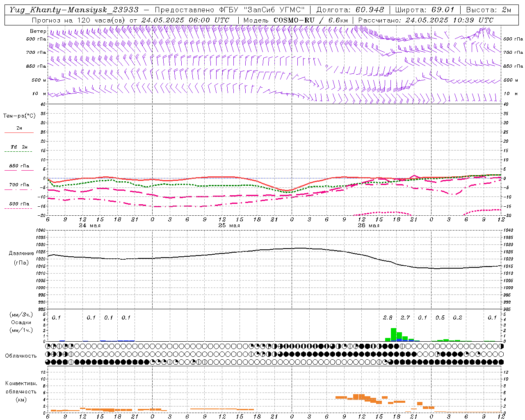
Task: Click the 0.5 three-hour precipitation total
Action: click(x=440, y=317)
